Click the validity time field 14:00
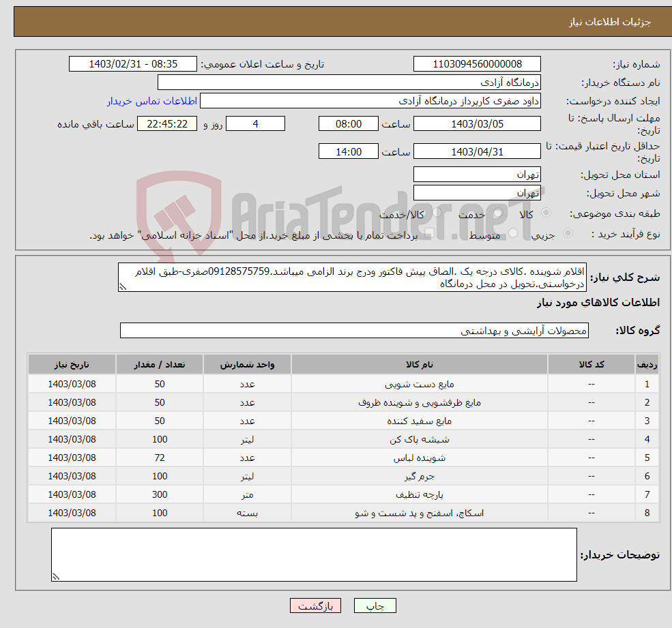The width and height of the screenshot is (672, 628). pyautogui.click(x=349, y=151)
